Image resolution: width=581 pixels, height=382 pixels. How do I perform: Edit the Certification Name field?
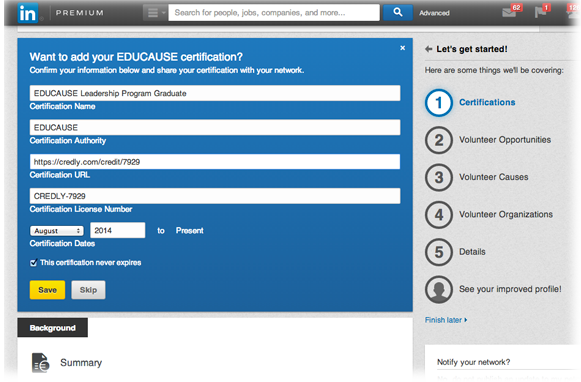click(215, 93)
